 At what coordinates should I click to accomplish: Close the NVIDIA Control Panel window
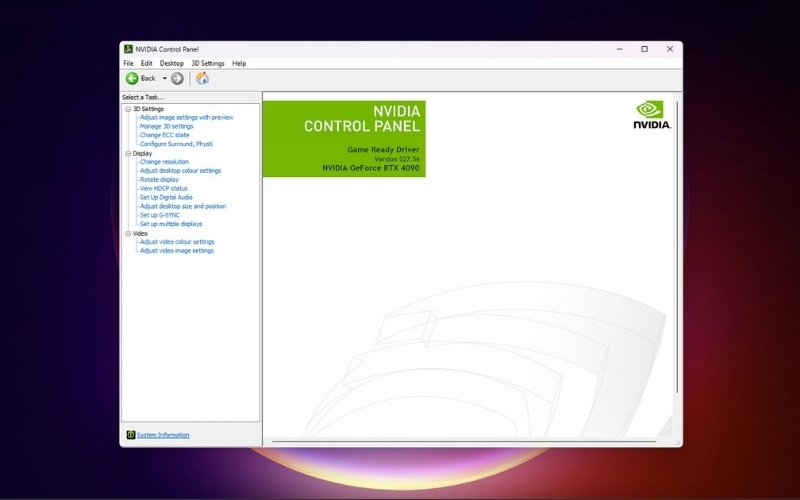pos(670,49)
